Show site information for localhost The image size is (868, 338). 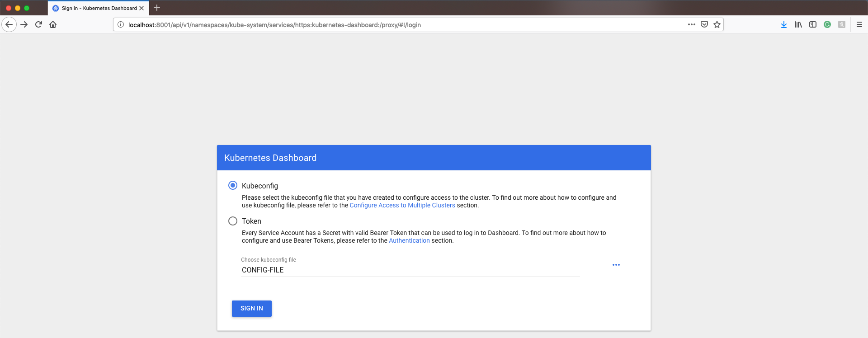pyautogui.click(x=121, y=24)
